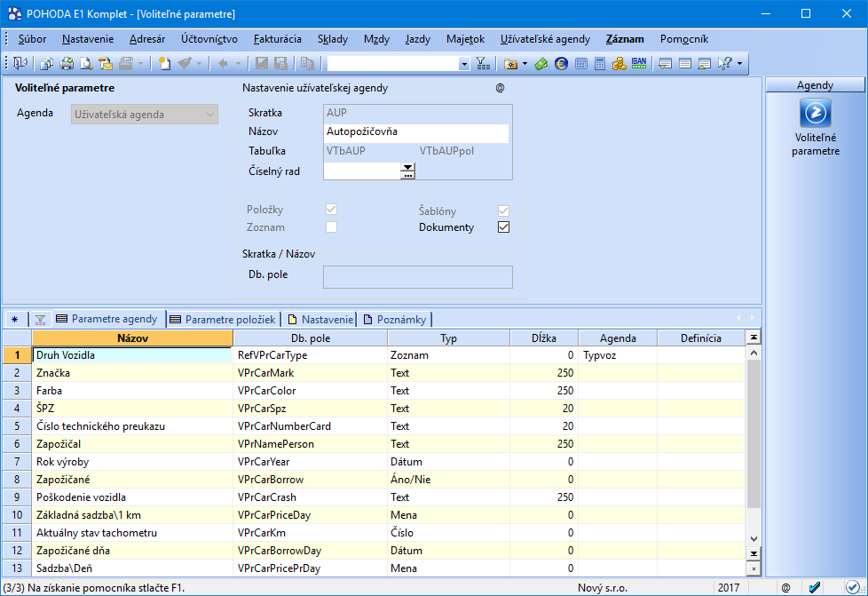Toggle the Zoznam checkbox

332,227
